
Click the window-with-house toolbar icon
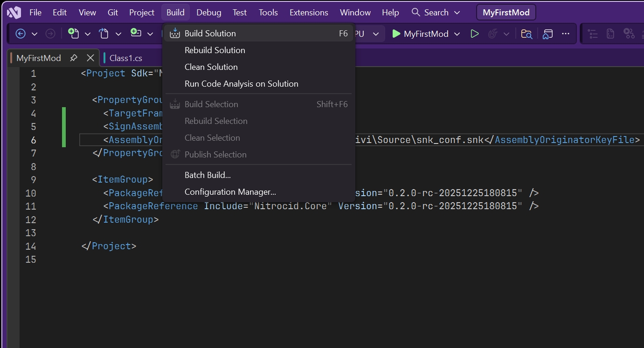coord(548,34)
